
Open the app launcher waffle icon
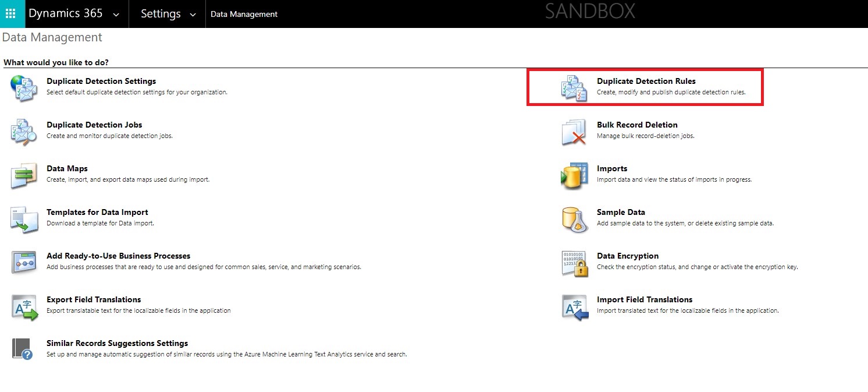[12, 14]
